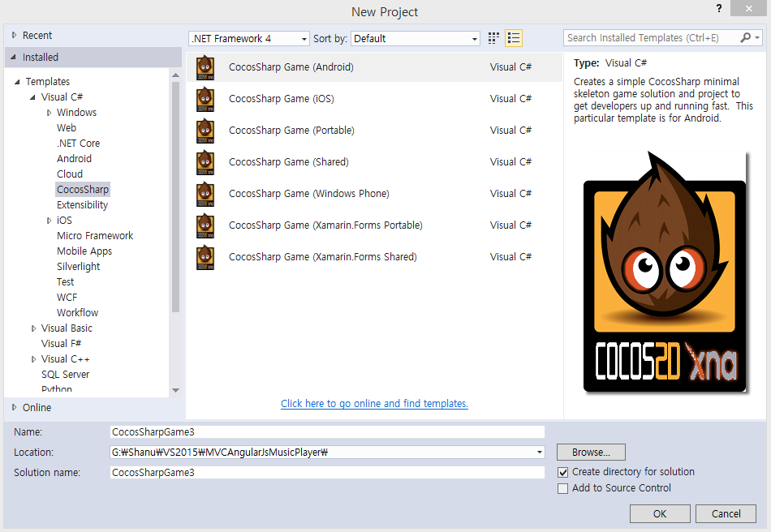Click the CocosSharp Game (Windows Phone) template icon
Image resolution: width=771 pixels, height=532 pixels.
click(205, 194)
